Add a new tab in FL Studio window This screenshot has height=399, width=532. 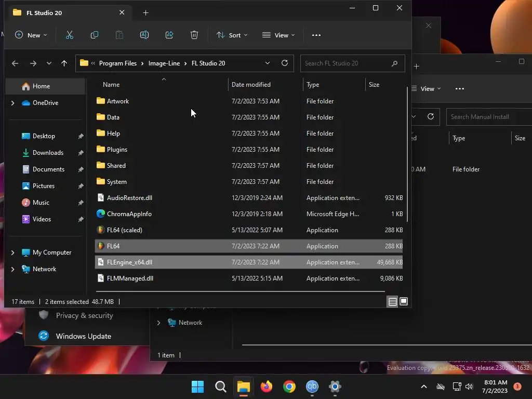point(145,13)
